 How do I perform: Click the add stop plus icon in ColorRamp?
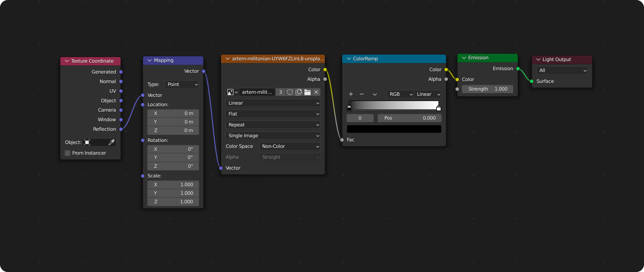coord(351,94)
